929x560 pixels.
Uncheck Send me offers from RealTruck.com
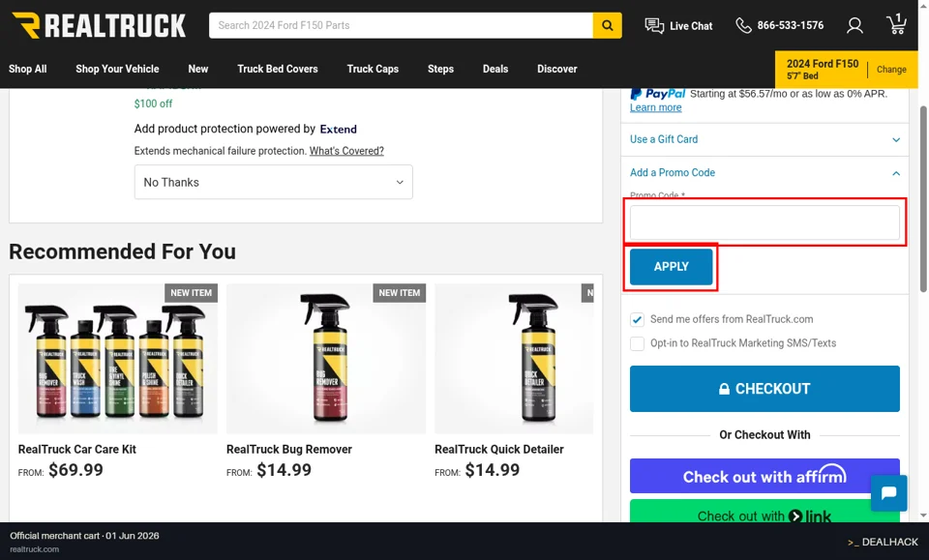tap(637, 320)
